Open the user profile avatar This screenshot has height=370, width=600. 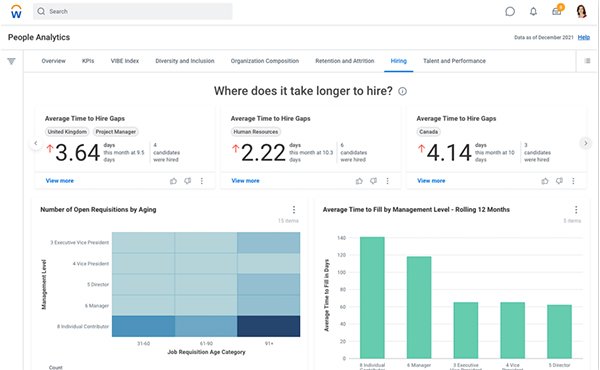click(581, 11)
